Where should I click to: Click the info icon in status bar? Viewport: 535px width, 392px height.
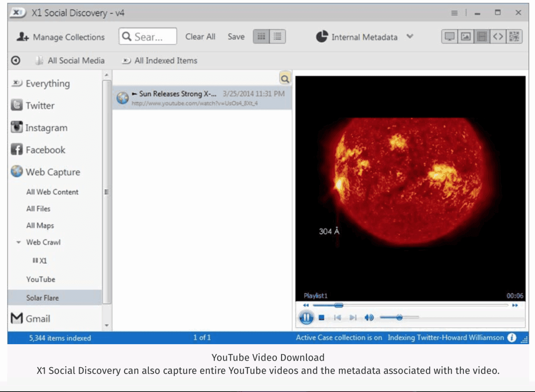pos(511,338)
